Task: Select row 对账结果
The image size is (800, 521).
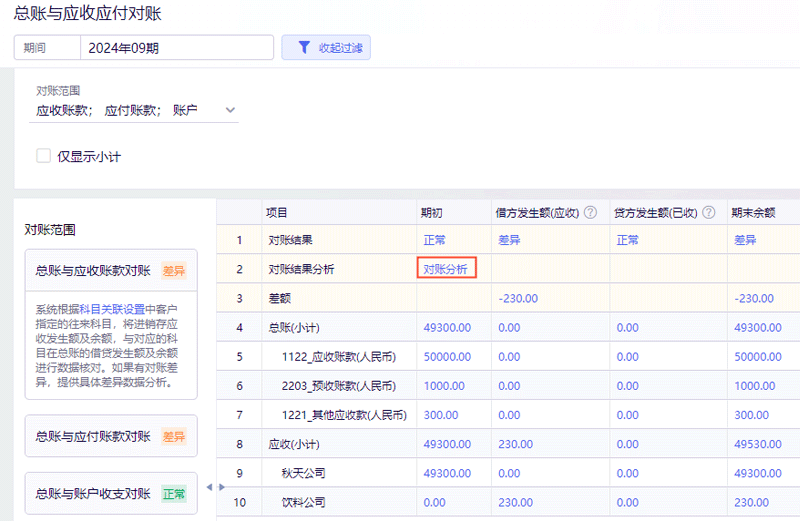Action: click(508, 240)
